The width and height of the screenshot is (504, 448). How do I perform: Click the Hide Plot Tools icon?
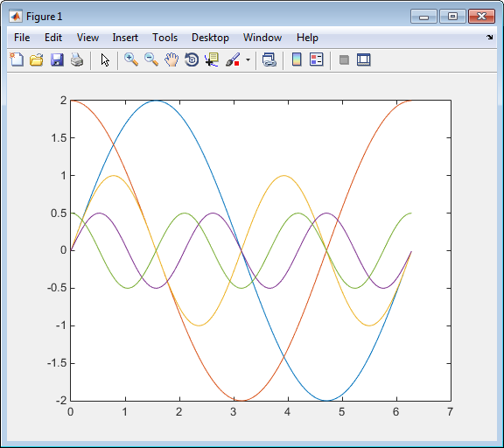344,59
